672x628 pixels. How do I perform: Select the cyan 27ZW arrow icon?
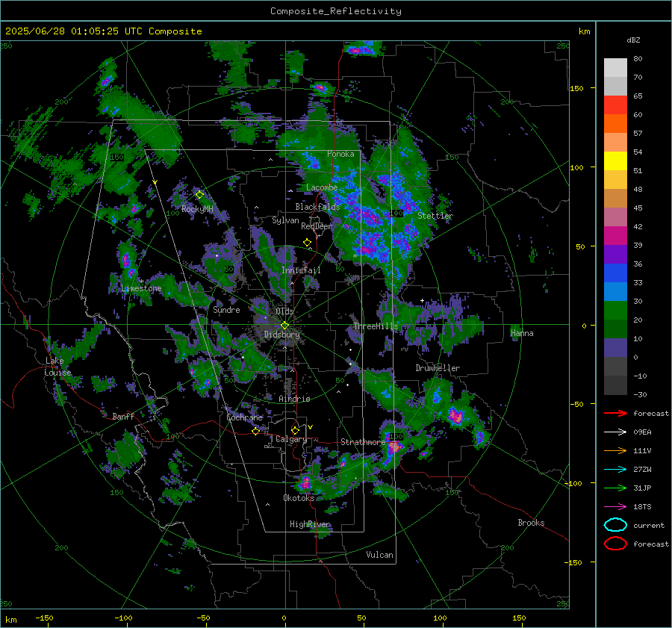615,470
